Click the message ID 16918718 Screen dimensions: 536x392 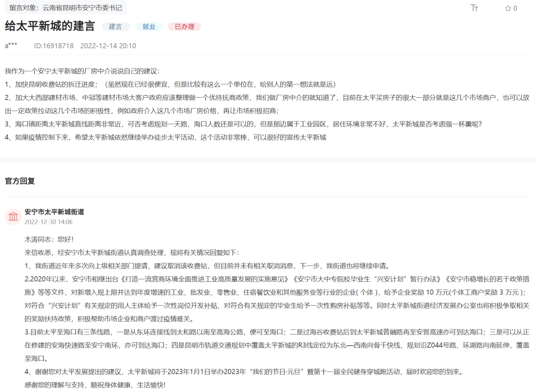[54, 46]
